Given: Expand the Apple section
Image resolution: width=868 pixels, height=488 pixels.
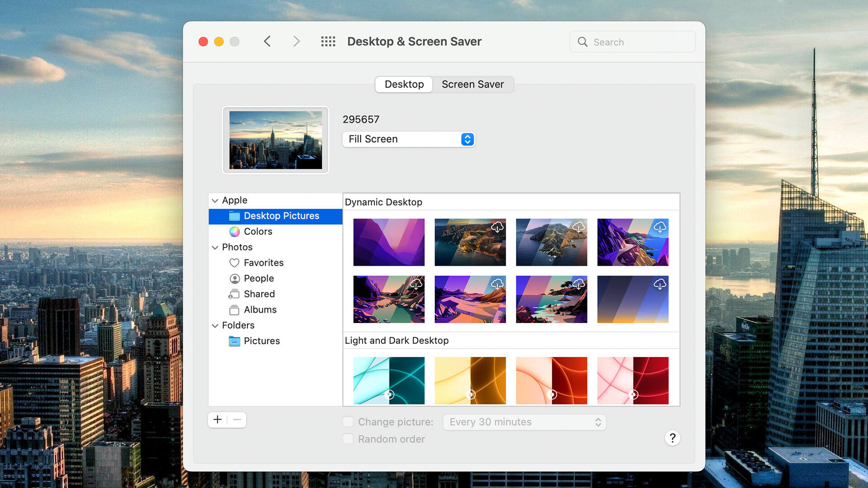Looking at the screenshot, I should point(215,200).
